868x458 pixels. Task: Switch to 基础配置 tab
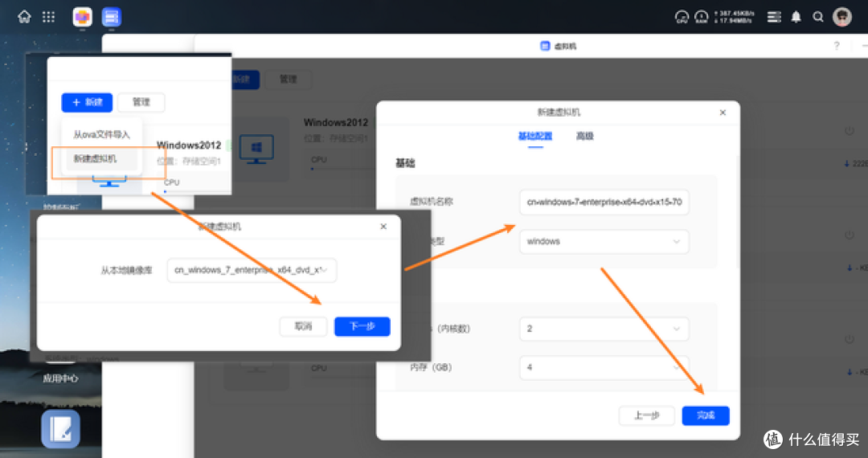(x=534, y=136)
